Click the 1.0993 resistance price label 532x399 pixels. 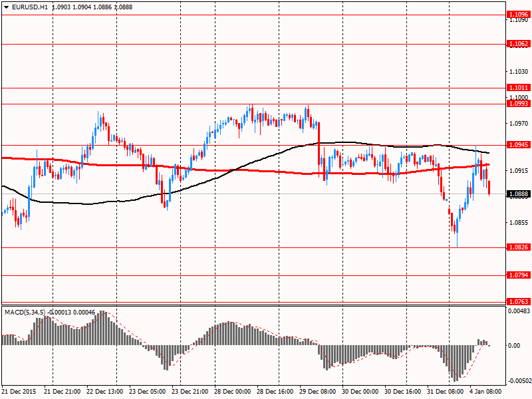(517, 104)
